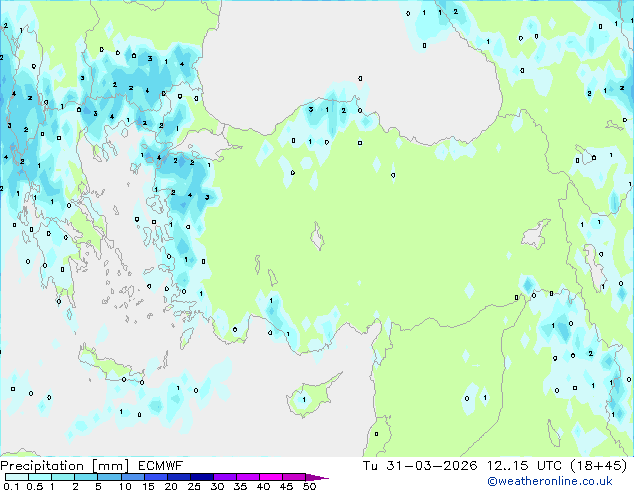The image size is (634, 490).
Task: Open the weatheronline.co.uk copyright link
Action: pyautogui.click(x=550, y=481)
